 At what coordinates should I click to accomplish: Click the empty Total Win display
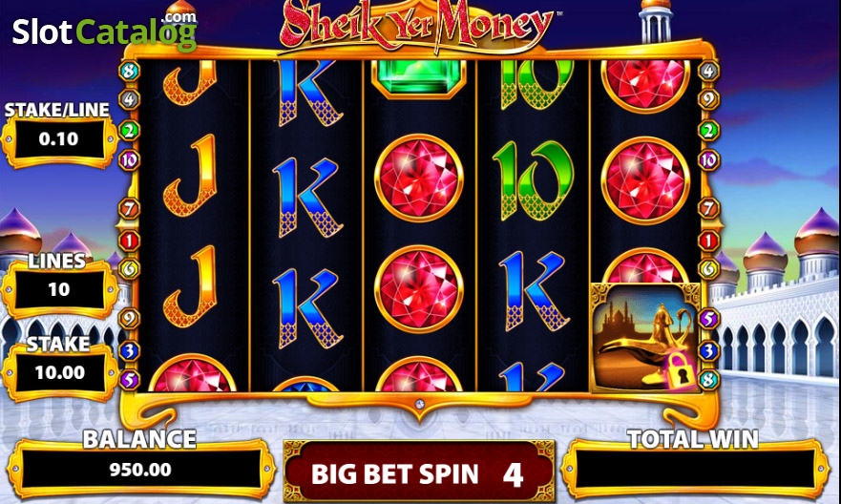[695, 471]
